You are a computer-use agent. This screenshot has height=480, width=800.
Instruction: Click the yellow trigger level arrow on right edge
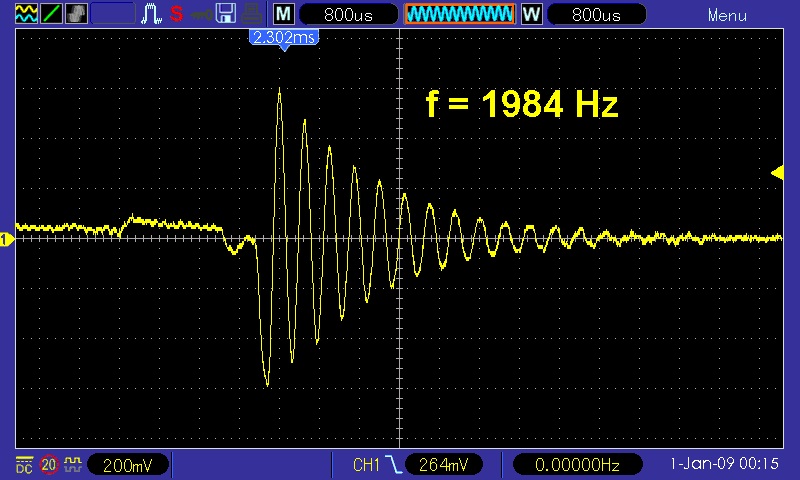[x=777, y=173]
